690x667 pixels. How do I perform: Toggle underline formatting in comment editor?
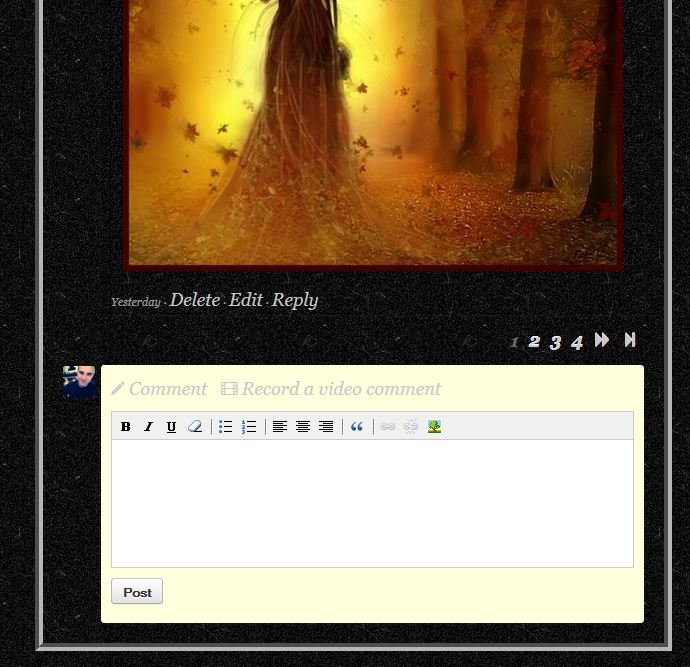172,426
